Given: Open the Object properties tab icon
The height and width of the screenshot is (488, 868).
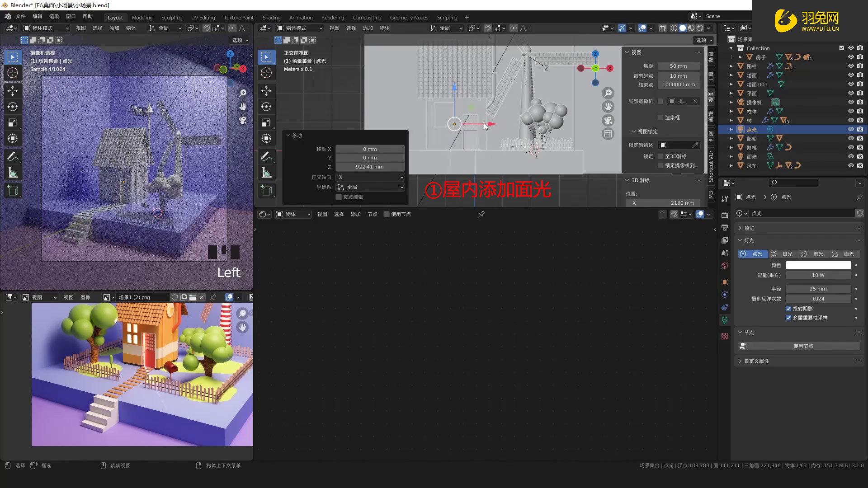Looking at the screenshot, I should point(725,282).
